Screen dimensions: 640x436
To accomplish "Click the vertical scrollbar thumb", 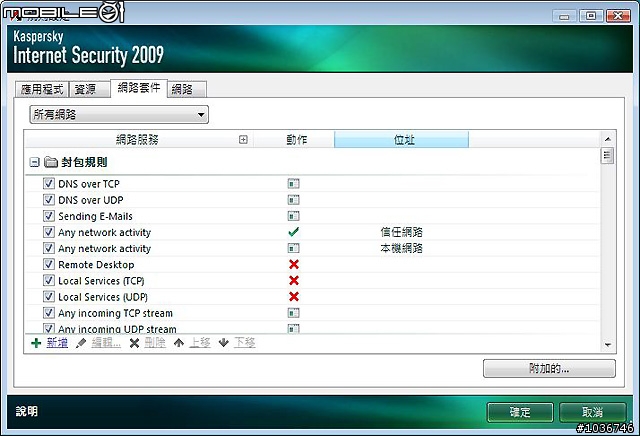I will coord(608,156).
